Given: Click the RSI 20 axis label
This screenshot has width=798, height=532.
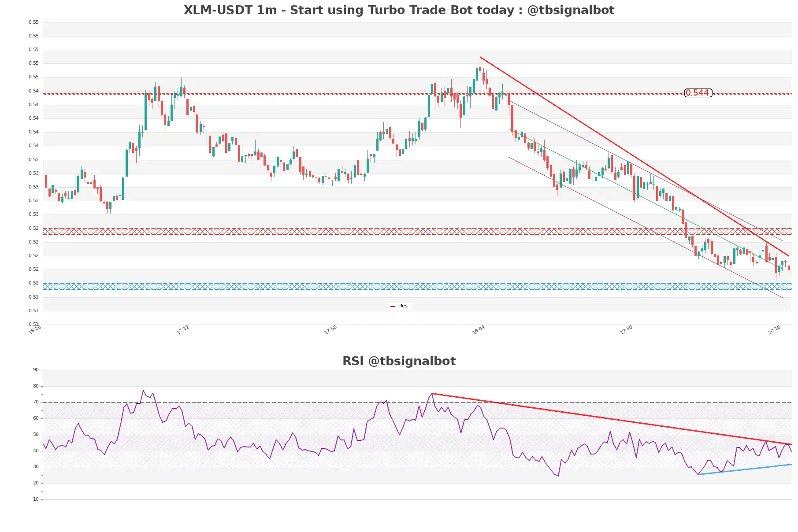Looking at the screenshot, I should coord(36,483).
